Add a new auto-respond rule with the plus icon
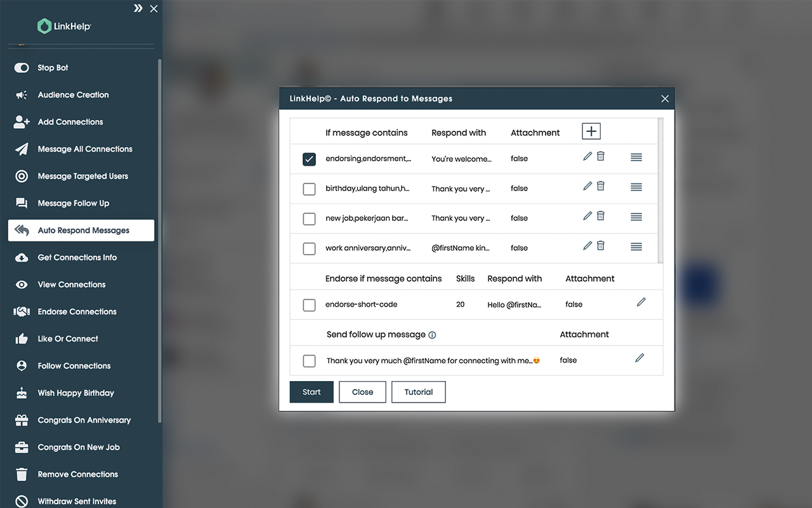812x508 pixels. [591, 131]
